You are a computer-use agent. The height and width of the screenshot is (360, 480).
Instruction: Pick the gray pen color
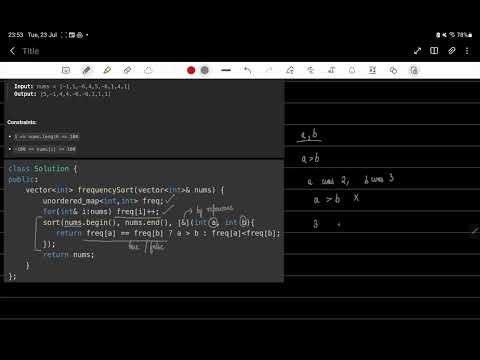coord(205,70)
